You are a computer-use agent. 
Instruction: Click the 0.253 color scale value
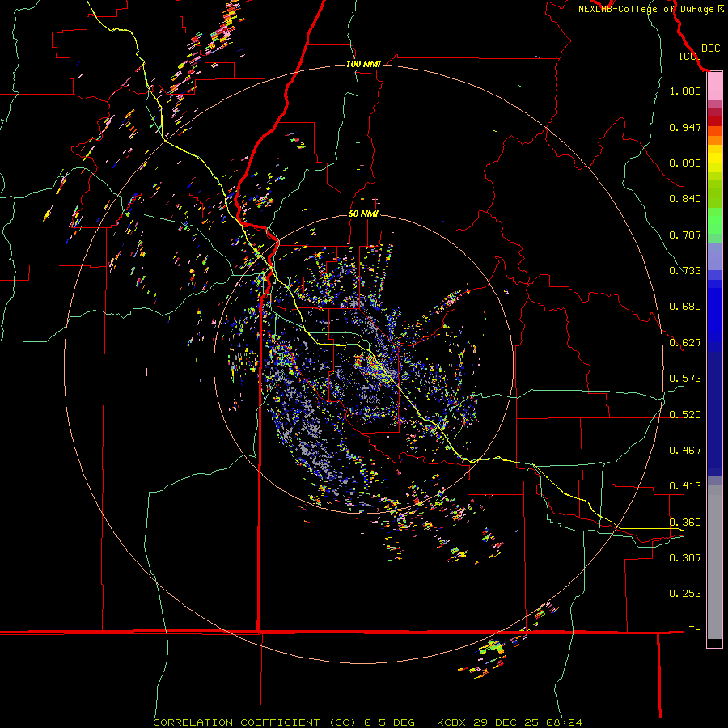pyautogui.click(x=685, y=594)
